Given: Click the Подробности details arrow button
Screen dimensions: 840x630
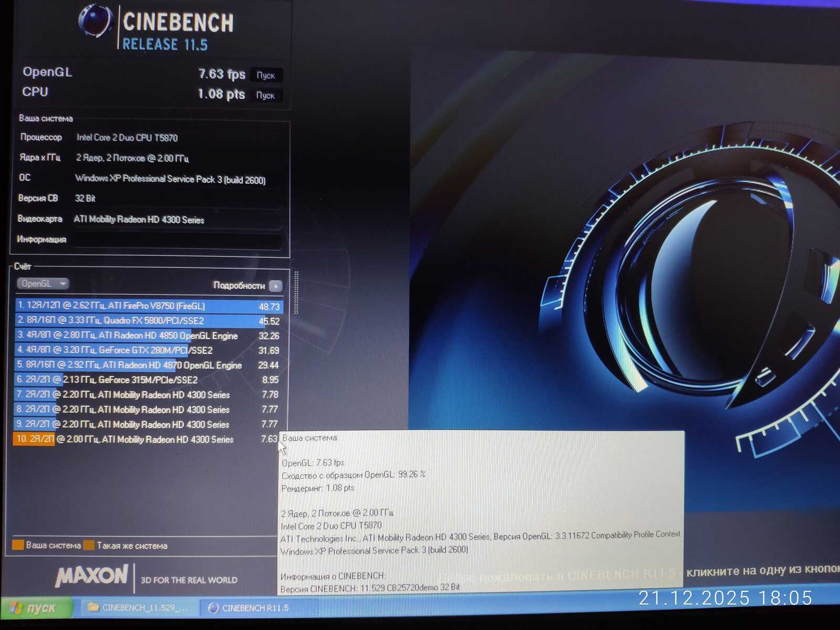Looking at the screenshot, I should (x=276, y=286).
